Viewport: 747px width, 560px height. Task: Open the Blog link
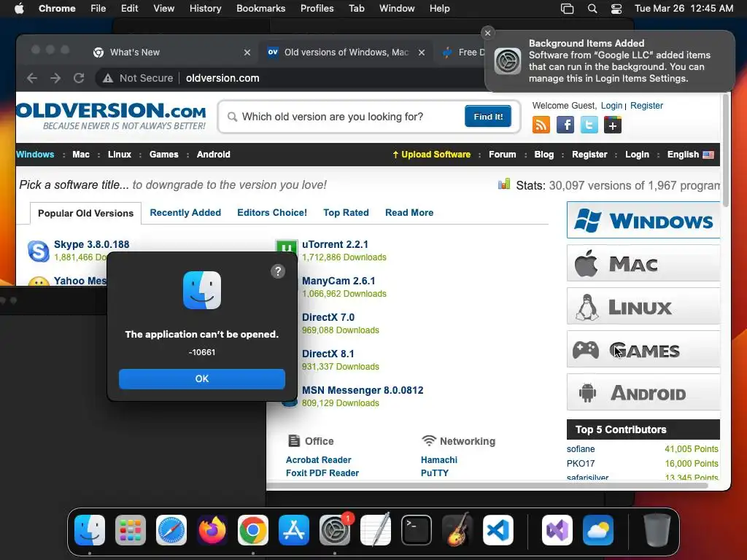point(544,155)
